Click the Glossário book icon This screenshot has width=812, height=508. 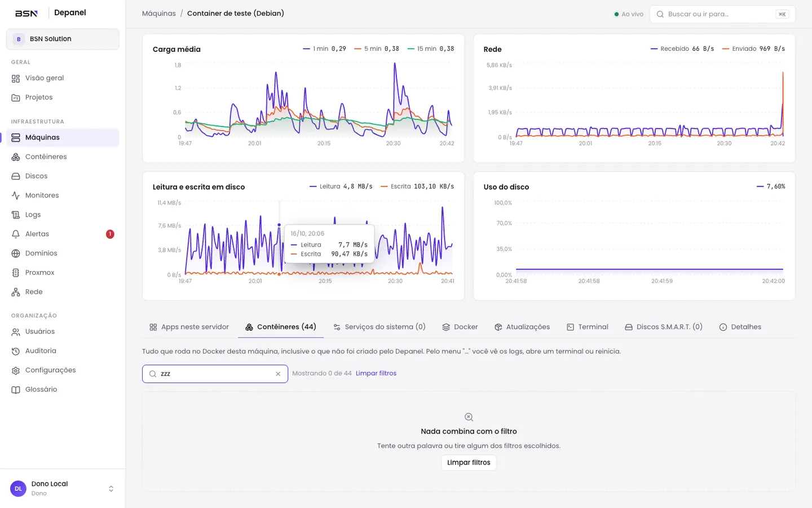[x=16, y=389]
